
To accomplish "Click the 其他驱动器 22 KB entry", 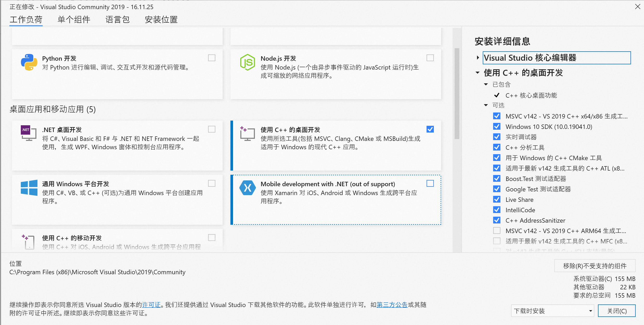I will point(604,287).
